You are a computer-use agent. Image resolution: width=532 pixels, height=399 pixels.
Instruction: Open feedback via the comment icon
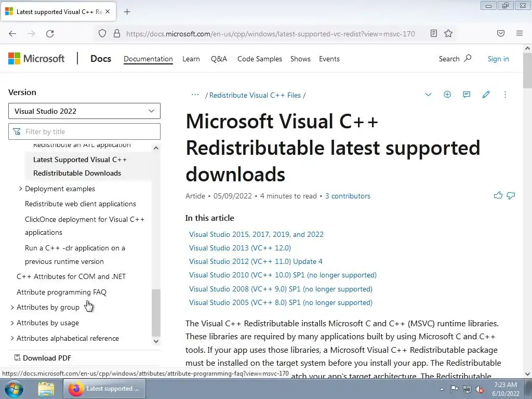coord(467,95)
